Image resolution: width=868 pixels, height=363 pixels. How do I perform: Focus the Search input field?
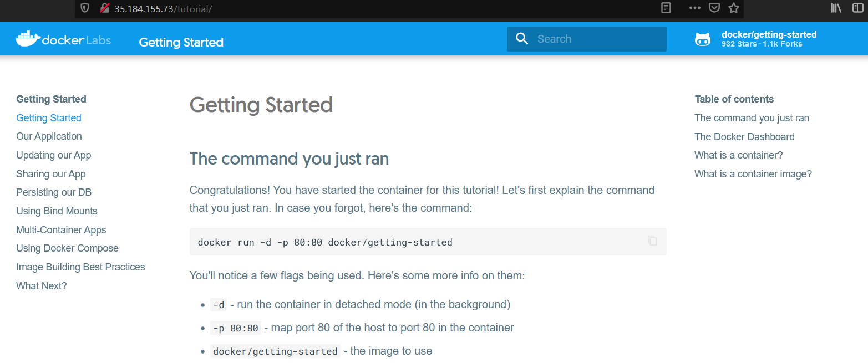[x=587, y=39]
